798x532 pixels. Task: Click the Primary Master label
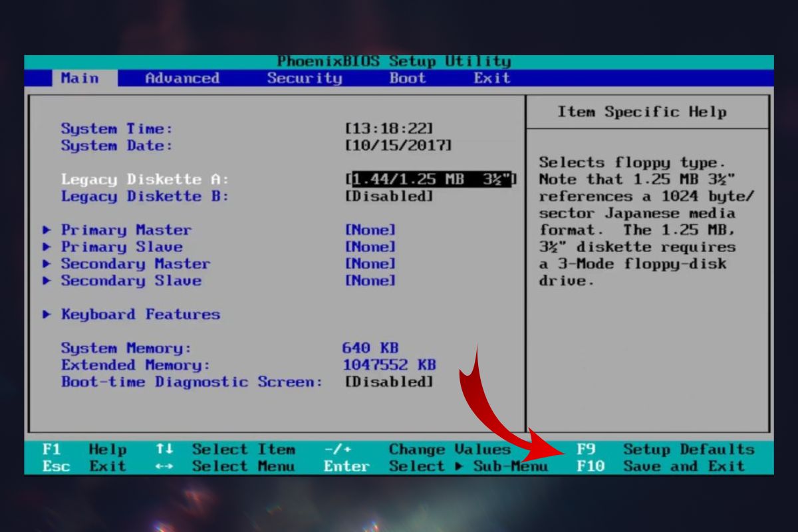(126, 230)
